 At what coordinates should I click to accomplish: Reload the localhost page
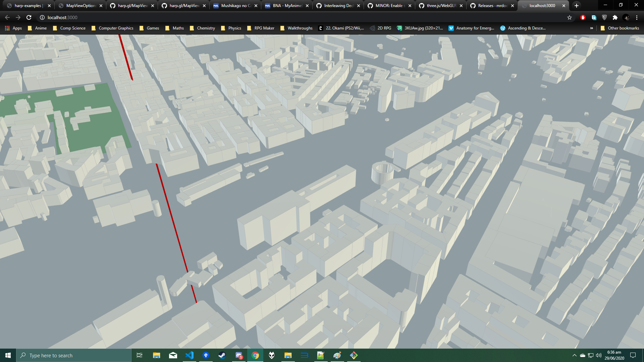[29, 17]
